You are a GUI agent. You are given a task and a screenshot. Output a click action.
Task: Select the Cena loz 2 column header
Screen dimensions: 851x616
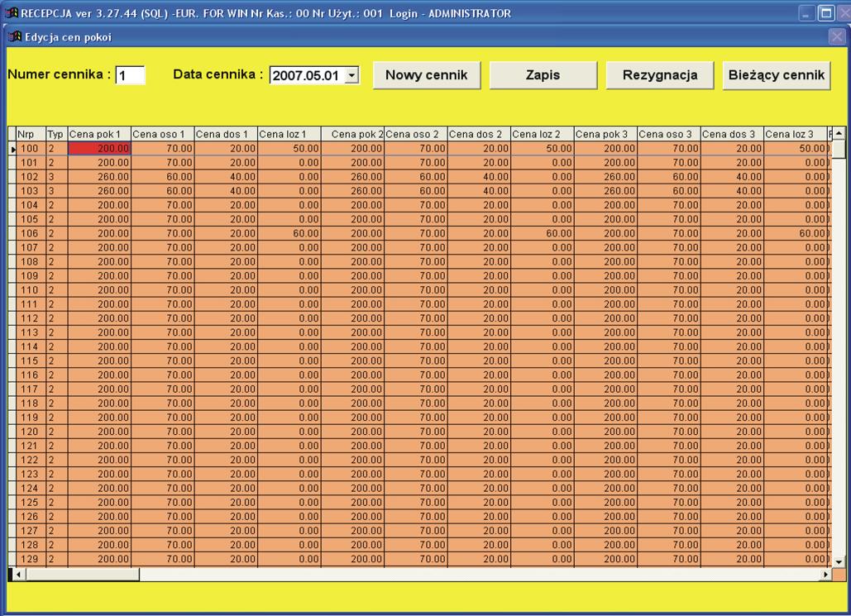click(543, 134)
